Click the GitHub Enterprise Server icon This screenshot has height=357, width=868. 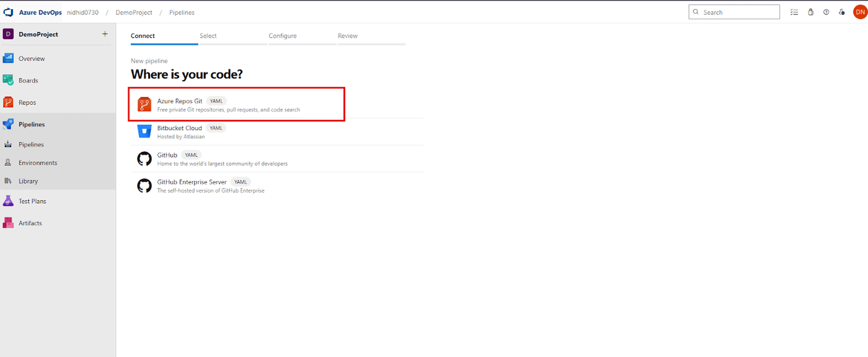144,186
